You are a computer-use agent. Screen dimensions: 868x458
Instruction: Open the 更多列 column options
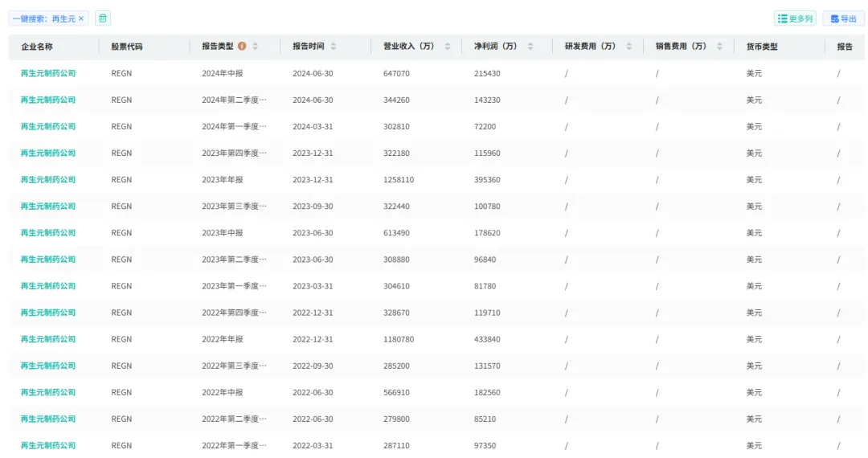[x=795, y=18]
